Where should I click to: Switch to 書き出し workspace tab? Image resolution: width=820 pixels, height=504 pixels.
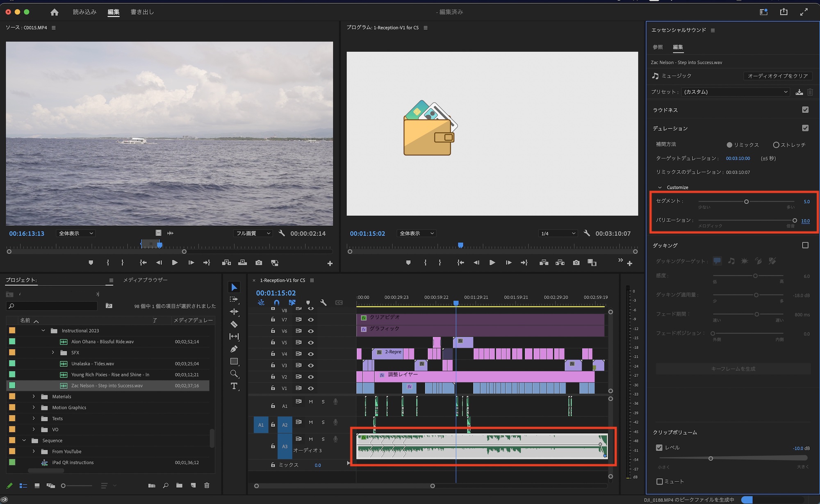click(142, 12)
